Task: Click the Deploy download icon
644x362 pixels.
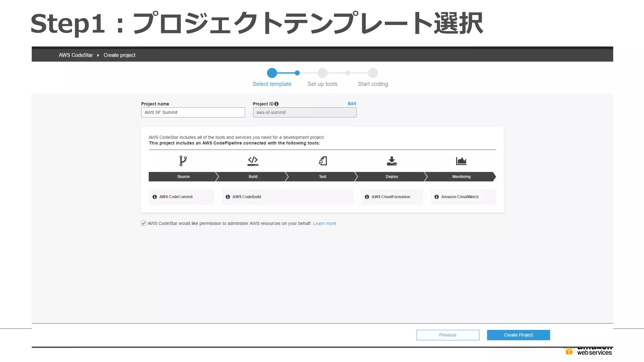Action: point(392,161)
